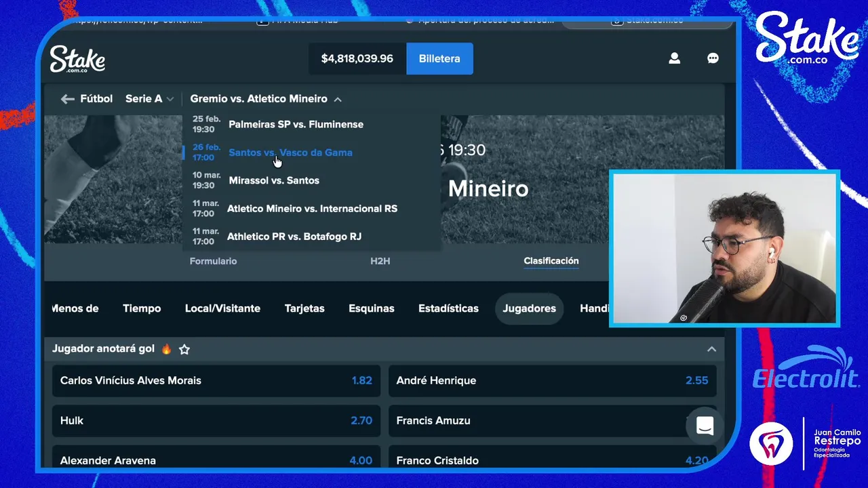This screenshot has height=488, width=868.
Task: Open the live support chat widget button
Action: 705,426
